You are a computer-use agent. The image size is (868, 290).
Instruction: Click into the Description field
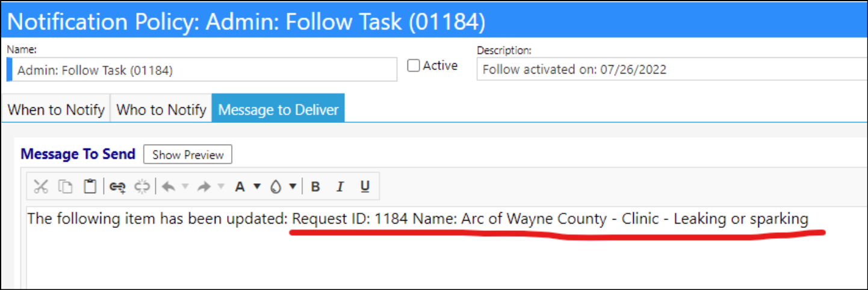[672, 69]
